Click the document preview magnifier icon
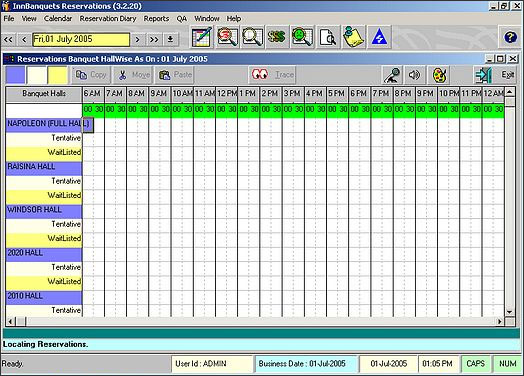 point(328,37)
